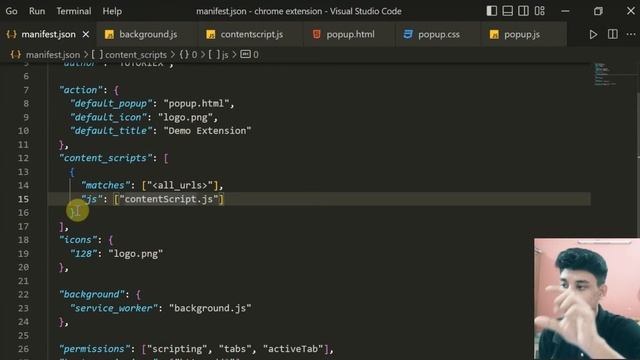Click the "matches" key on line 14
This screenshot has height=360, width=640.
pyautogui.click(x=105, y=185)
